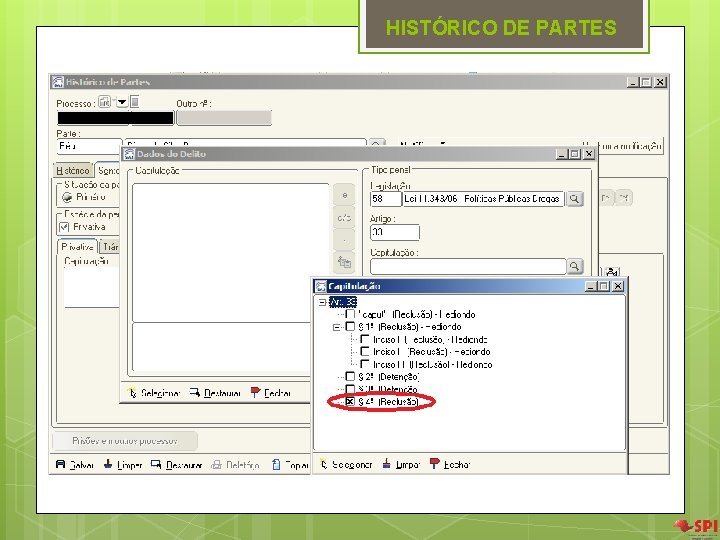Click Prisões e outros processos button
The image size is (720, 540).
125,441
